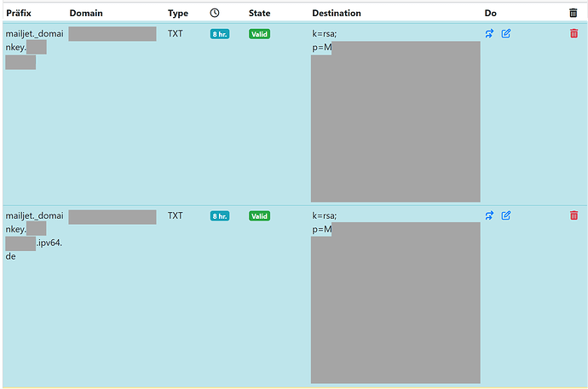Click the 8 hr. badge in the ipv64.de row
Viewport: 588px width, 389px height.
pos(220,216)
